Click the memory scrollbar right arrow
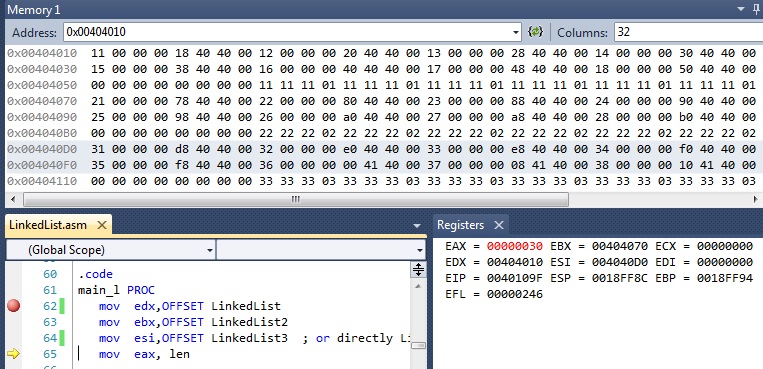This screenshot has width=763, height=369. pos(756,200)
